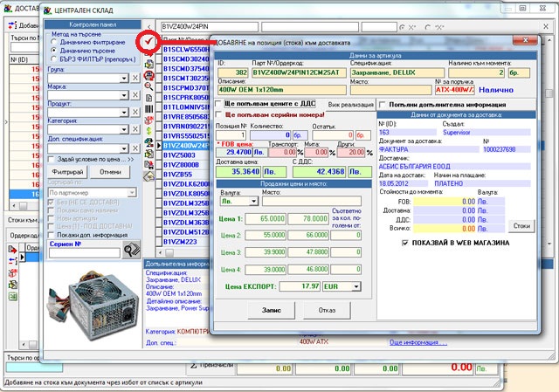Check Ще попълвам цените с ДДС

(x=218, y=104)
